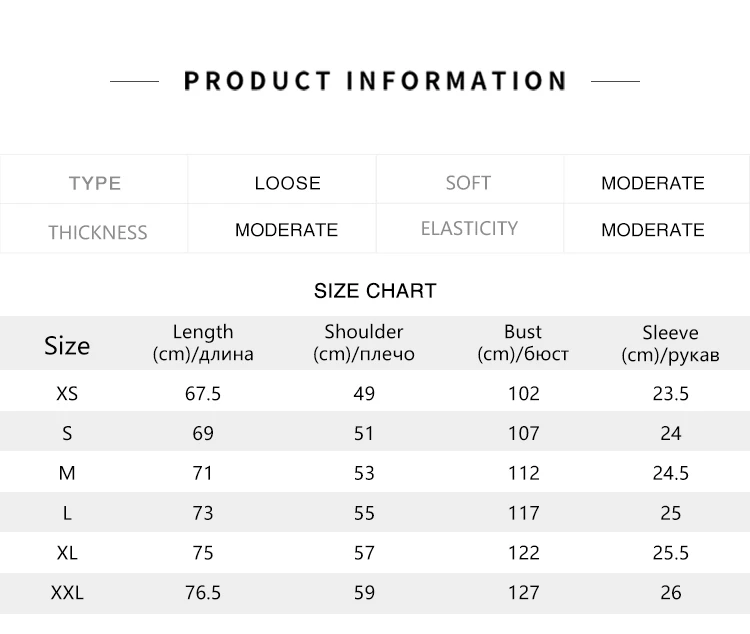Click the XXL size row label
This screenshot has width=750, height=634.
coord(67,593)
